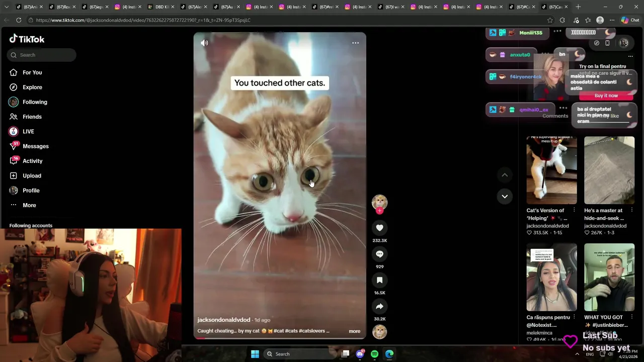Expand the More menu in sidebar
Screen dimensions: 644x362
(x=29, y=205)
